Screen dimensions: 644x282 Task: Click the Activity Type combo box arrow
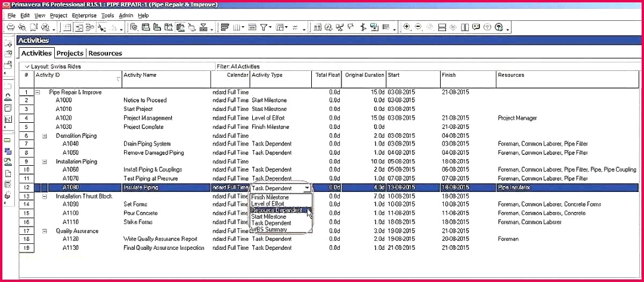pyautogui.click(x=306, y=188)
